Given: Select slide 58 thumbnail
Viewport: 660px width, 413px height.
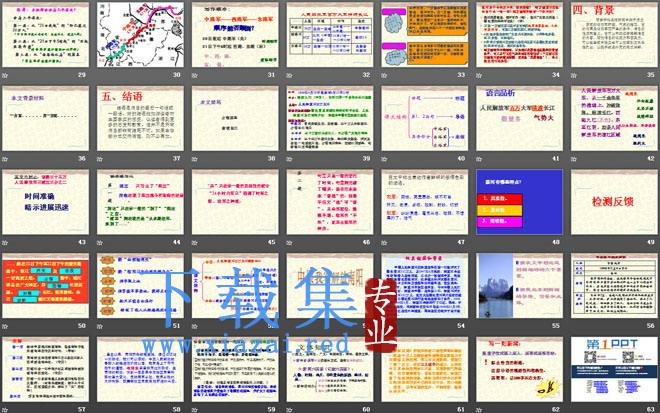Looking at the screenshot, I should coord(140,369).
